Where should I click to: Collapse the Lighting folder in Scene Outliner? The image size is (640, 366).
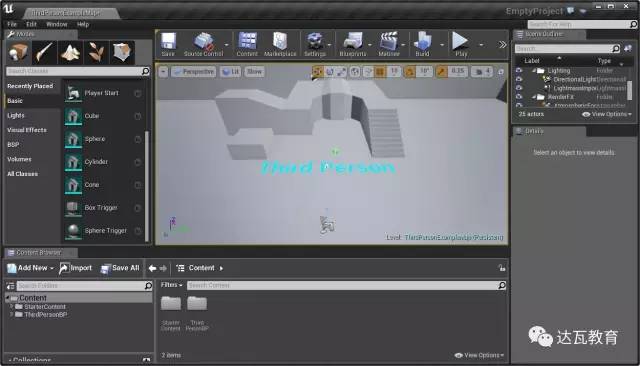click(534, 71)
